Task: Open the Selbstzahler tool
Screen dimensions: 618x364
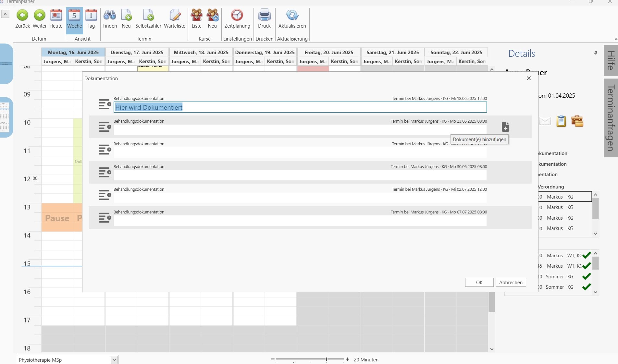Action: tap(148, 15)
